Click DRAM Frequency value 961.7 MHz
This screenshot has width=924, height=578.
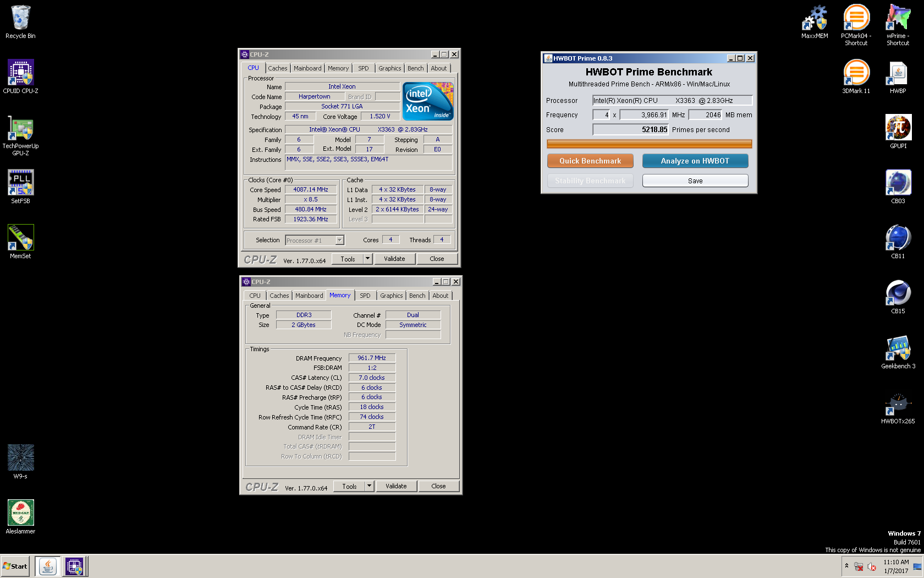pos(372,358)
